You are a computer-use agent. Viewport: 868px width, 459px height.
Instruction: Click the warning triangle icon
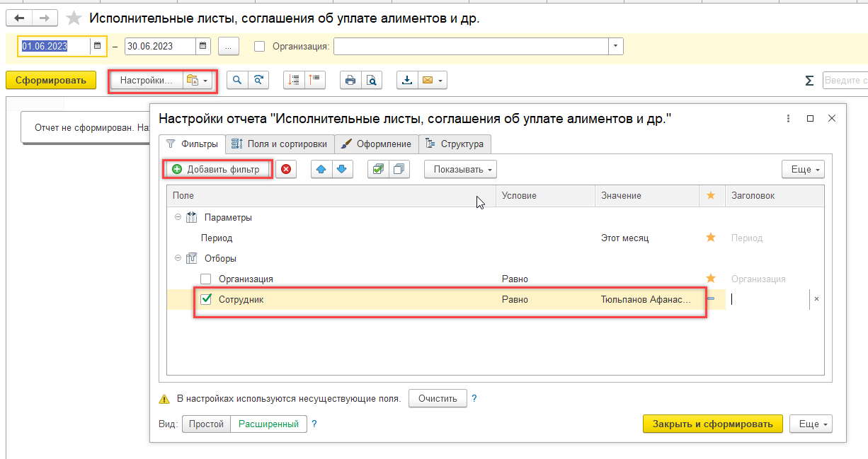165,399
